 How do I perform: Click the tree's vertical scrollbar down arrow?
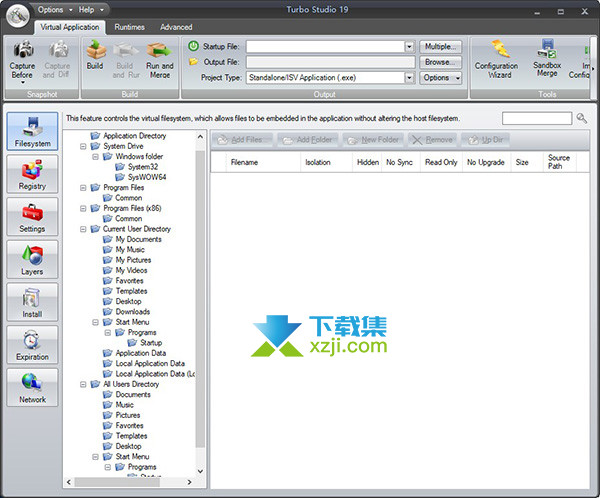click(200, 471)
